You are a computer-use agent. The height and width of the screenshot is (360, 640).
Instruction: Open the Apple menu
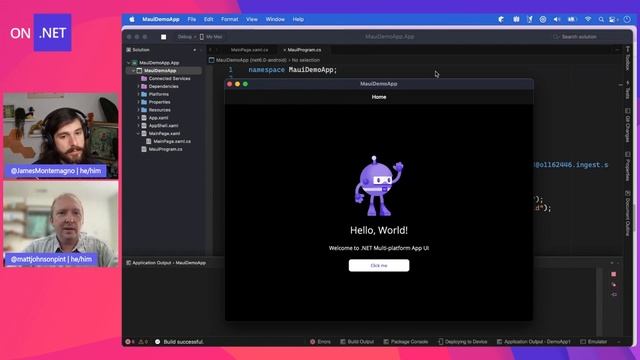(132, 19)
